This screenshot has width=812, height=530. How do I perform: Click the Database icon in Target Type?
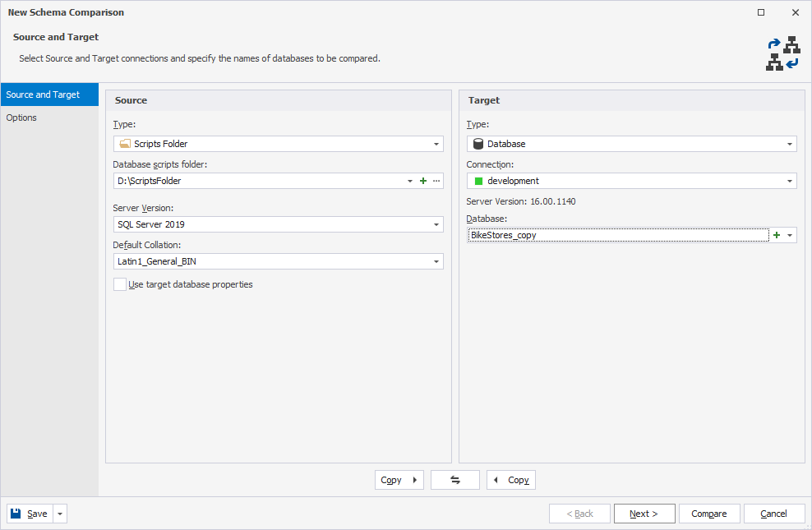click(x=478, y=143)
